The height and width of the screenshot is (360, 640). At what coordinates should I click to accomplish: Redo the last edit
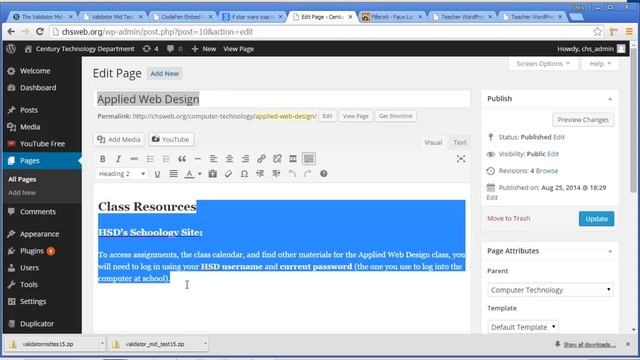point(307,174)
